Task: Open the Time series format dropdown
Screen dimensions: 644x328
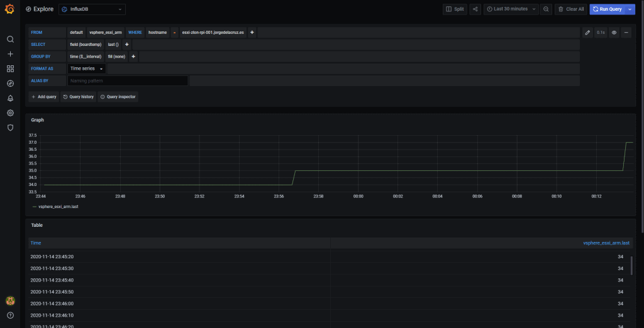Action: (x=87, y=68)
